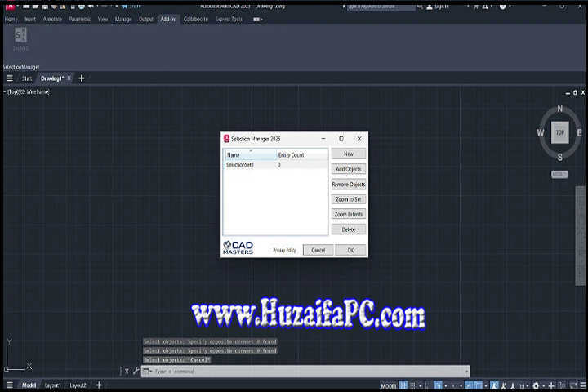588x392 pixels.
Task: Close command line with X icon
Action: tap(127, 371)
